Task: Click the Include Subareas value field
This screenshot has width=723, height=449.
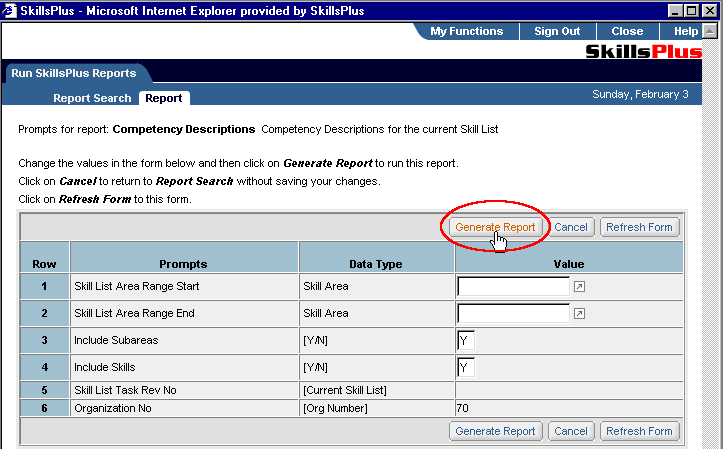Action: 466,341
